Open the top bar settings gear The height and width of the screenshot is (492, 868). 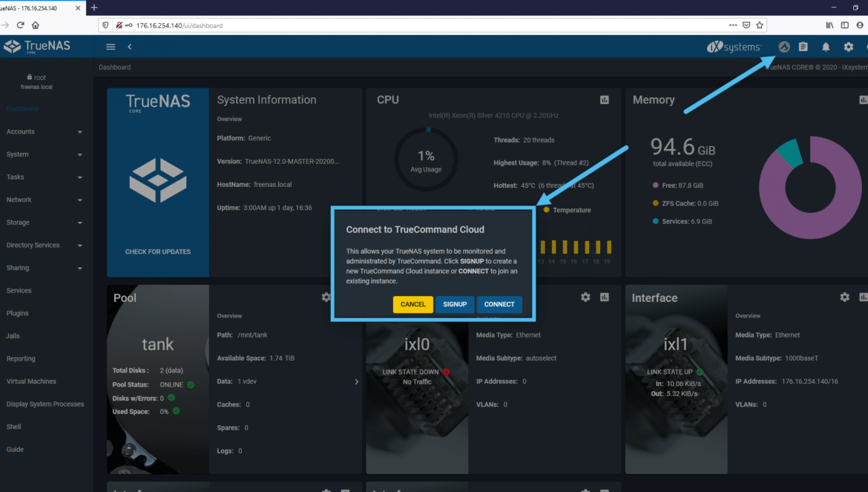849,47
